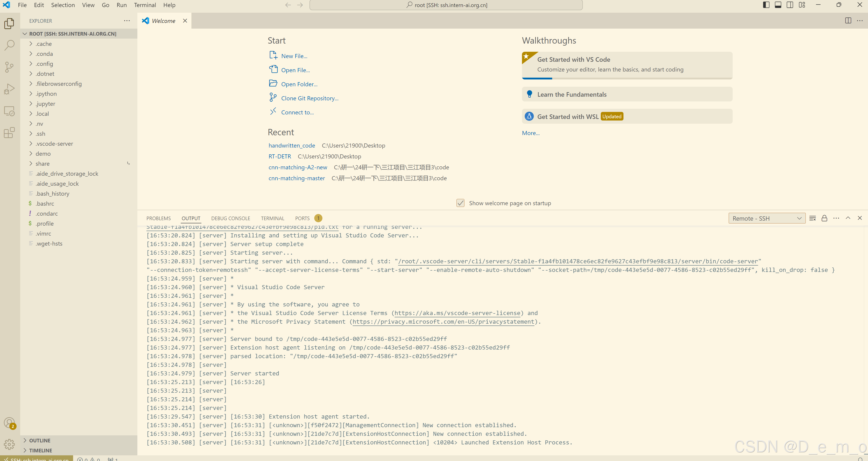Open the vscode-server-license URL in output
The width and height of the screenshot is (868, 461).
457,313
